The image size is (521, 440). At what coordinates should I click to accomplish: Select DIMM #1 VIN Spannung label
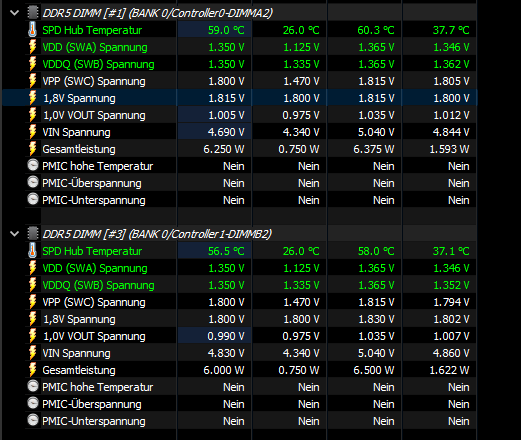point(76,132)
